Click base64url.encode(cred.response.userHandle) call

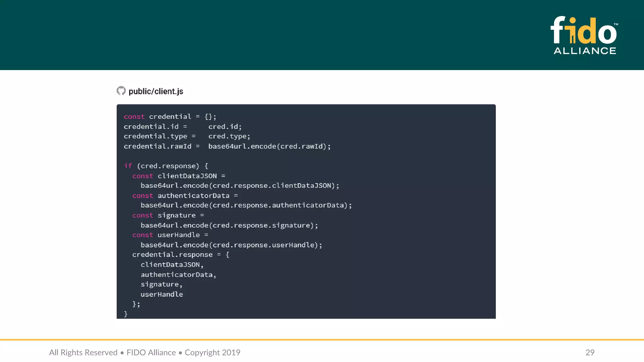[x=231, y=245]
